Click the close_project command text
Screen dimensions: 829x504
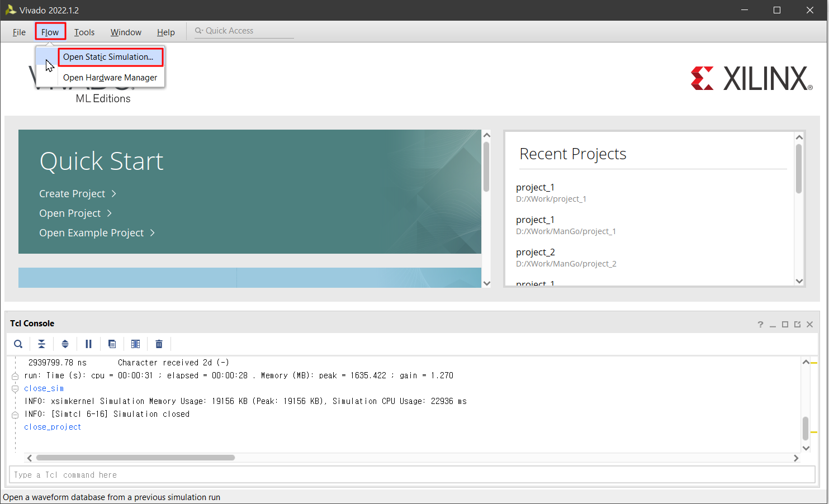[x=53, y=427]
